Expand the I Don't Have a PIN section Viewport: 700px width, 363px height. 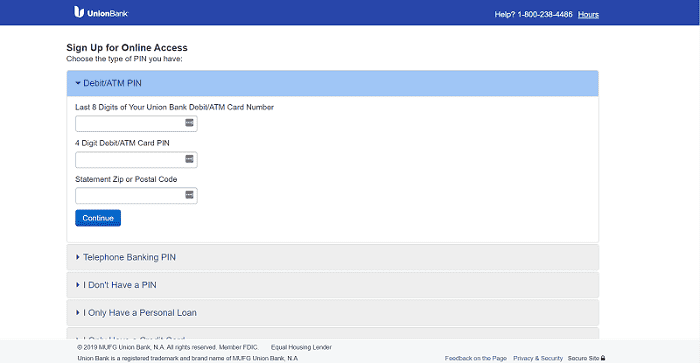(333, 285)
